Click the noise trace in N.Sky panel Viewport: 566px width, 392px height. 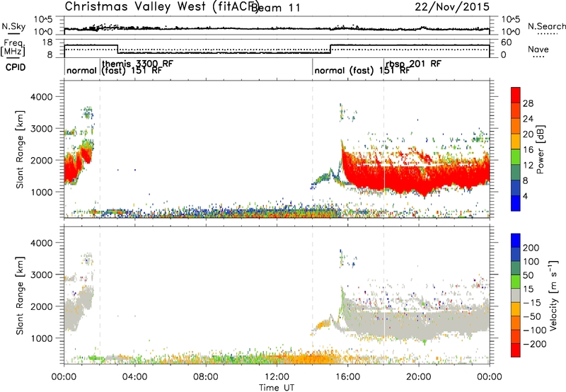click(x=277, y=28)
